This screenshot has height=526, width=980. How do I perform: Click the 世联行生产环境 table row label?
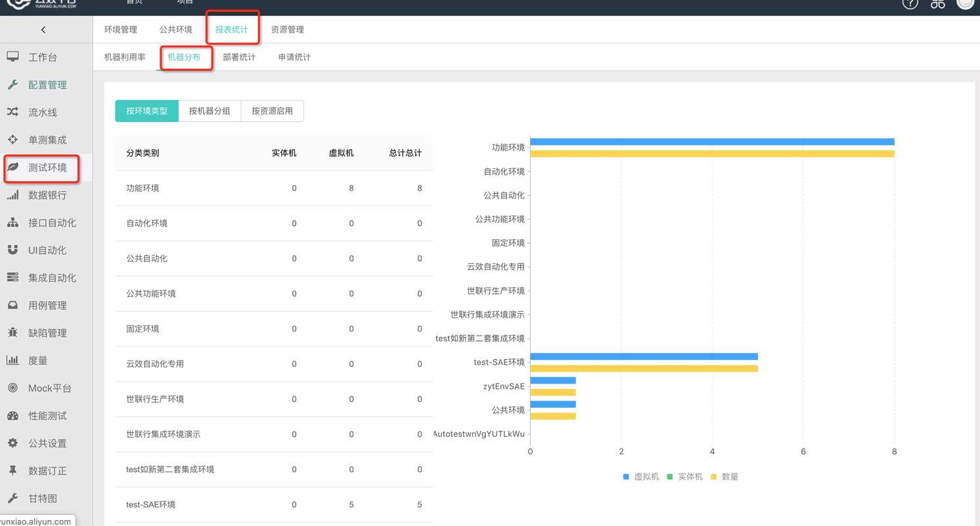(155, 399)
